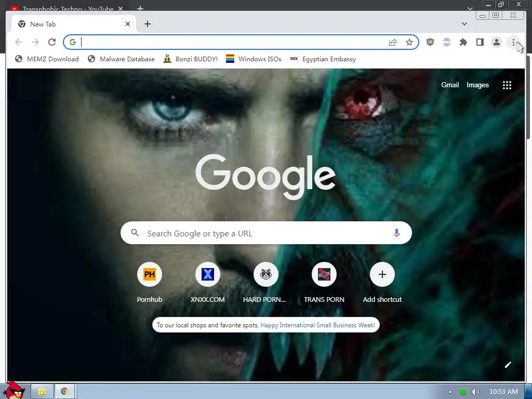Image resolution: width=532 pixels, height=399 pixels.
Task: Open the Google apps grid
Action: click(x=507, y=85)
